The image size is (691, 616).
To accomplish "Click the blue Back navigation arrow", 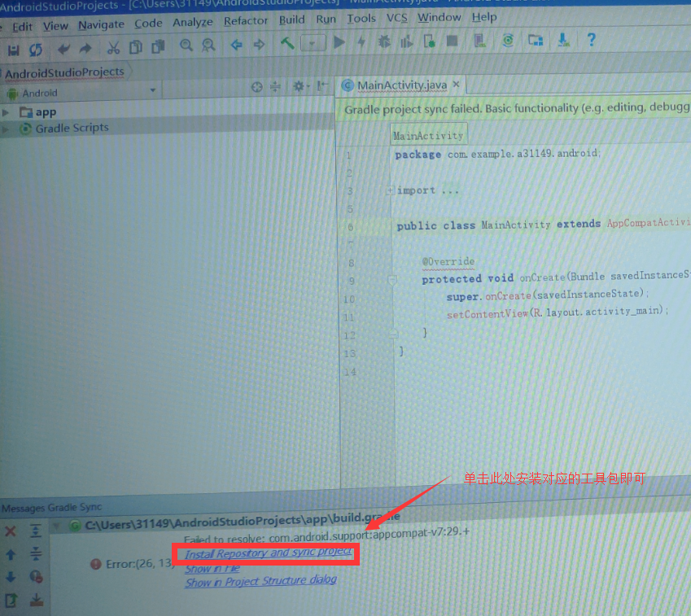I will coord(237,45).
